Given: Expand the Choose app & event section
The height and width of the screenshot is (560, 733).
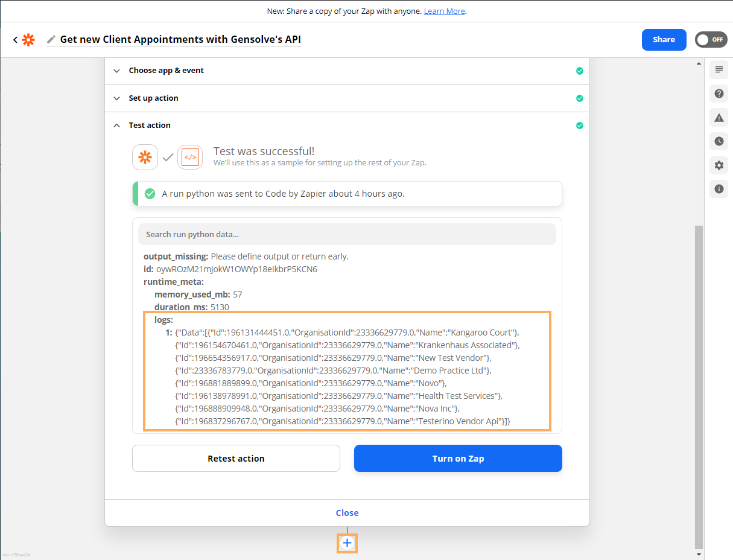Looking at the screenshot, I should (x=347, y=71).
